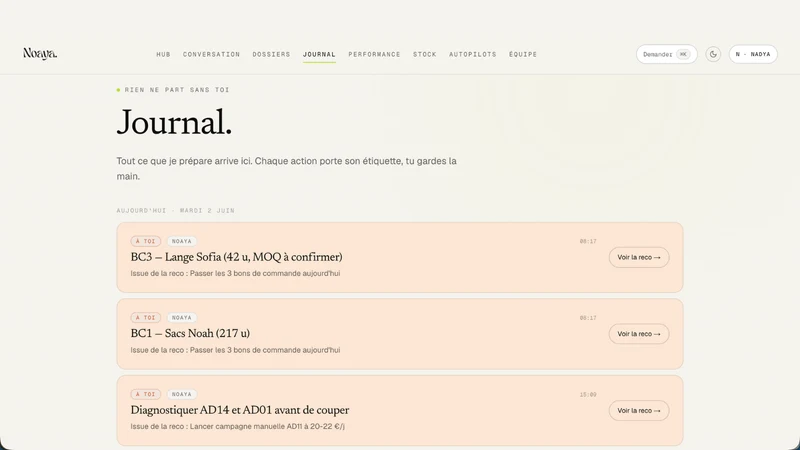
Task: Click description under BC3 Lange Sofia
Action: coord(235,273)
